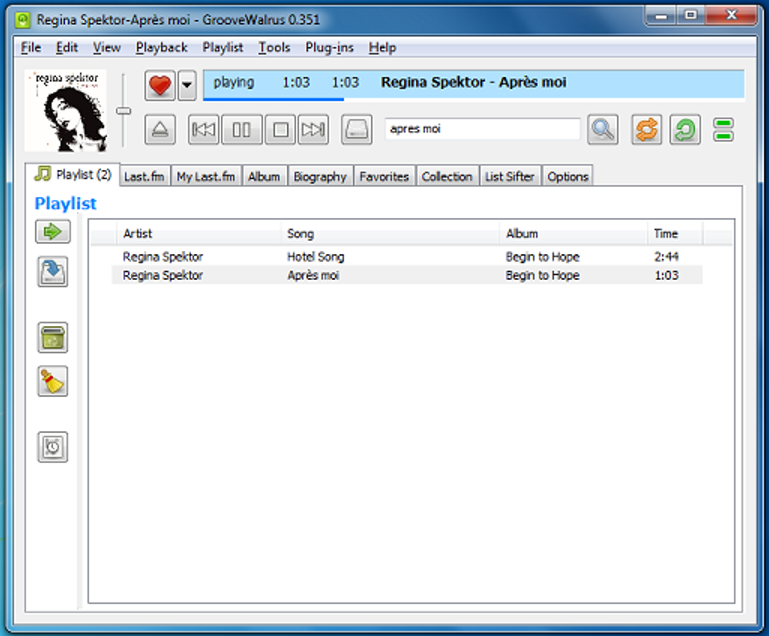Switch to the Collection tab

click(x=447, y=177)
